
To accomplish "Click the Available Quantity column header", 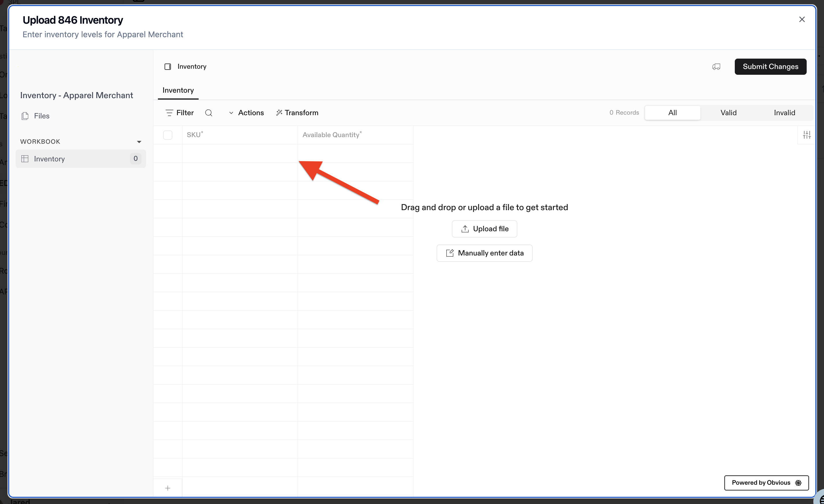I will coord(355,135).
